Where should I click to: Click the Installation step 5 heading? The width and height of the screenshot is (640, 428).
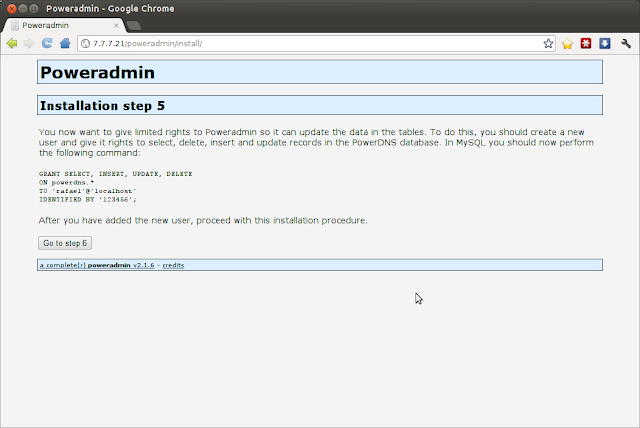102,106
